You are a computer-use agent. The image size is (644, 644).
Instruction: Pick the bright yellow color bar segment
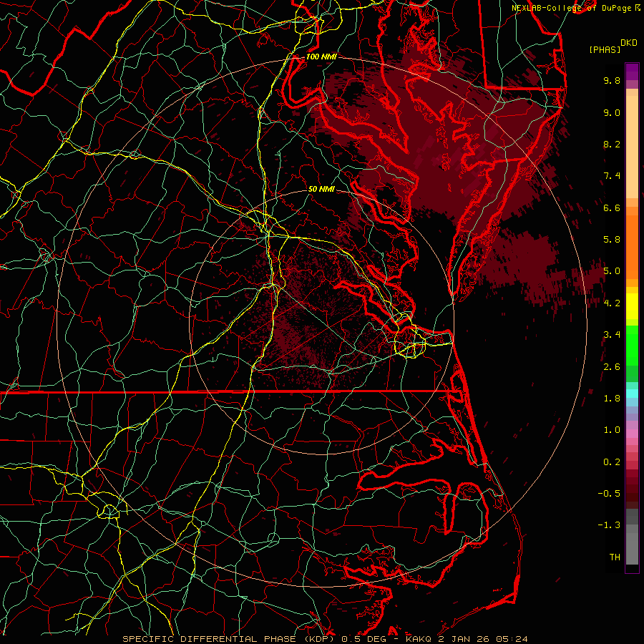pyautogui.click(x=632, y=306)
